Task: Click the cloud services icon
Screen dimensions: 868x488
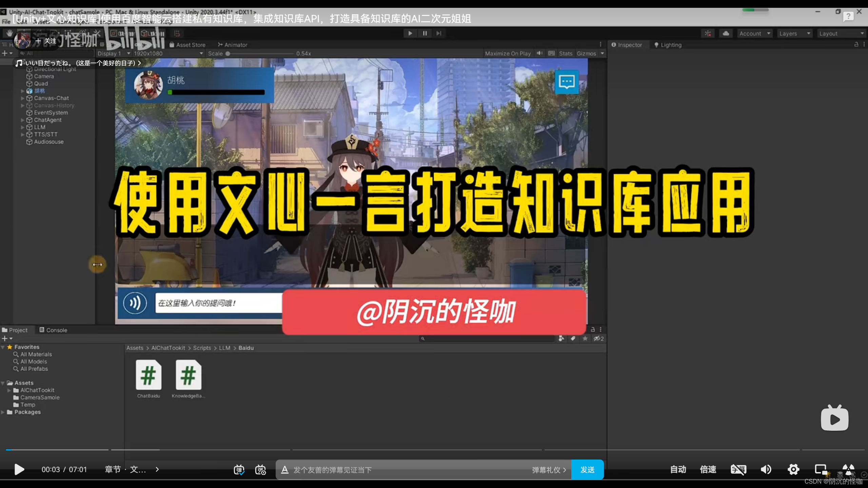Action: click(726, 34)
